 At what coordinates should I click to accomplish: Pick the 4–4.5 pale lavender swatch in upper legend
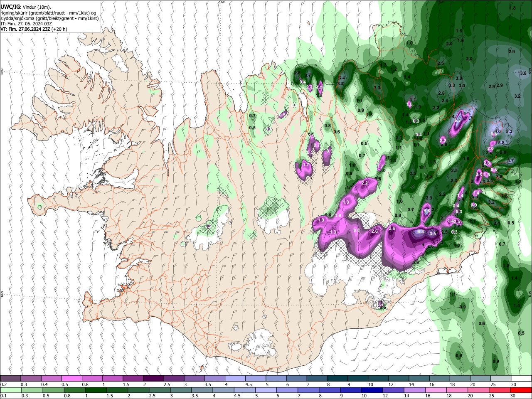coord(235,379)
